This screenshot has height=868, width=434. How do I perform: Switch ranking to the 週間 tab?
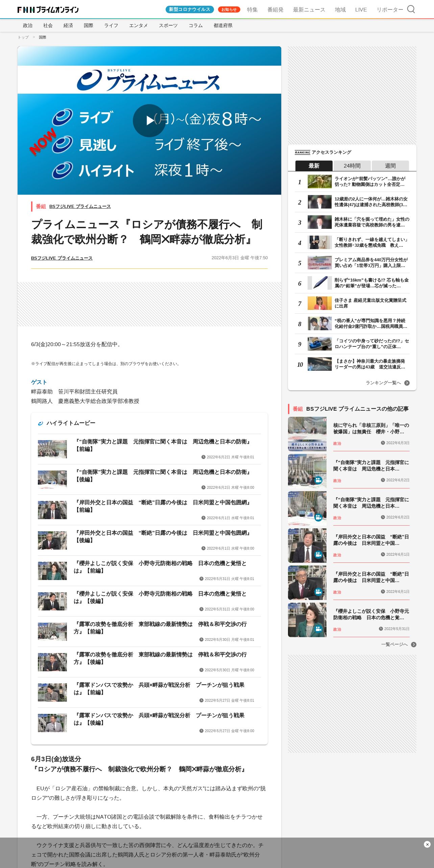[390, 166]
